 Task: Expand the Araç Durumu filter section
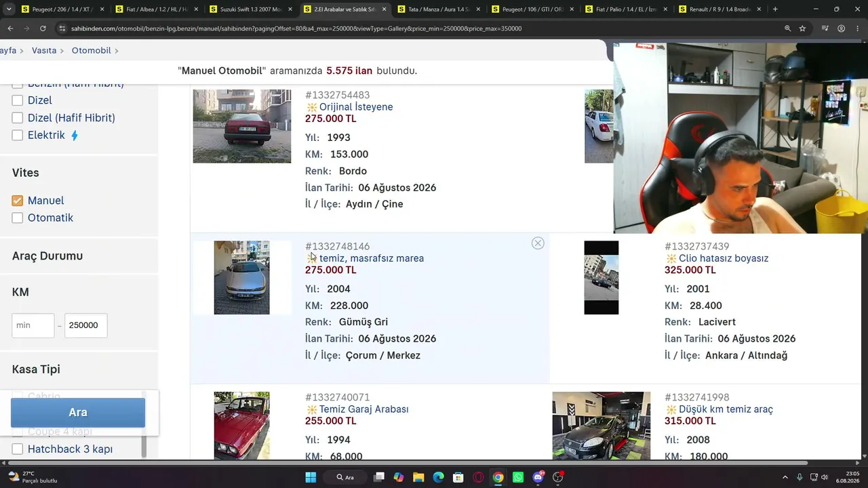(x=47, y=256)
